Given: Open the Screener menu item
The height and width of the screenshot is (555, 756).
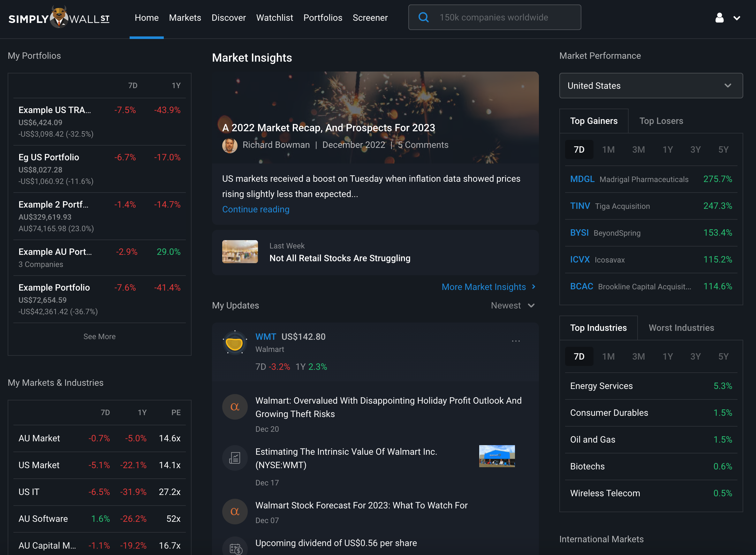Looking at the screenshot, I should 370,18.
